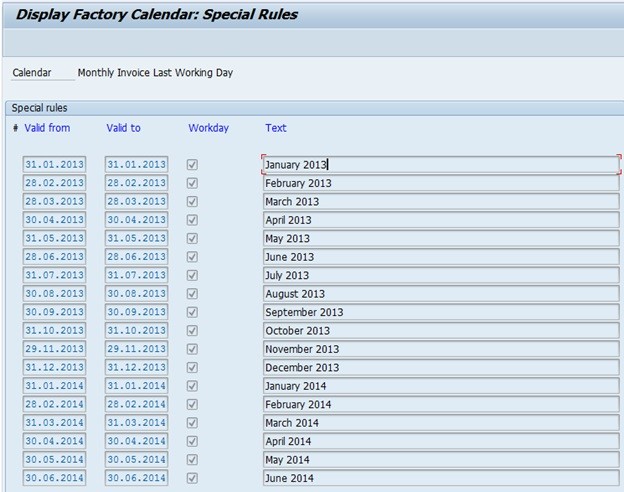Screen dimensions: 624x492
Task: Toggle the Workday checkbox for January 2014
Action: click(192, 386)
